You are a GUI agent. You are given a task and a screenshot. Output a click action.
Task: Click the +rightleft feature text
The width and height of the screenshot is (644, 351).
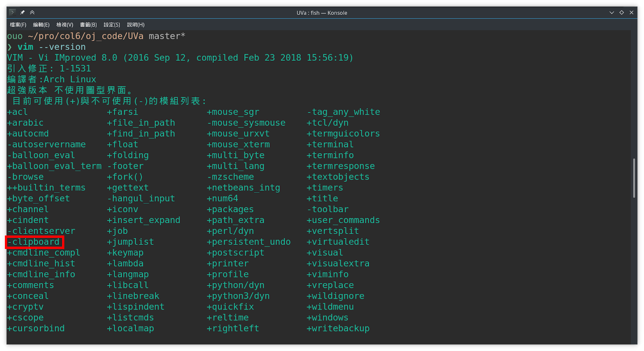(233, 329)
